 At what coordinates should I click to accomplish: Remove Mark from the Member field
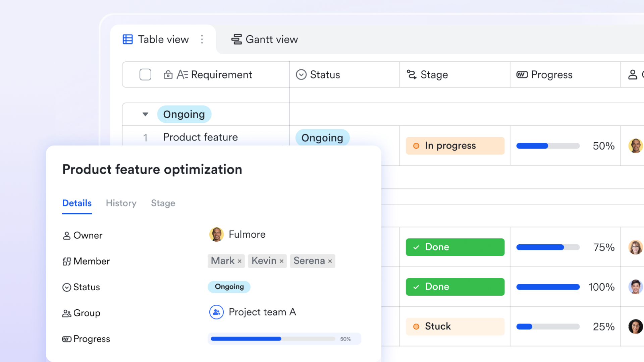(239, 261)
